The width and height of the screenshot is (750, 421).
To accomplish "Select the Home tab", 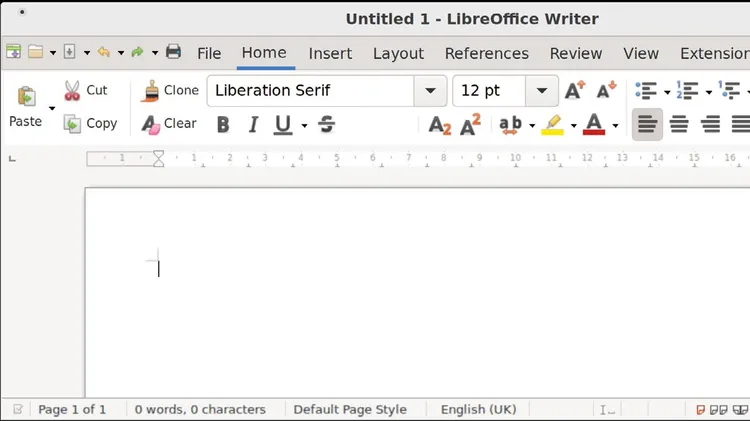I will (x=264, y=53).
